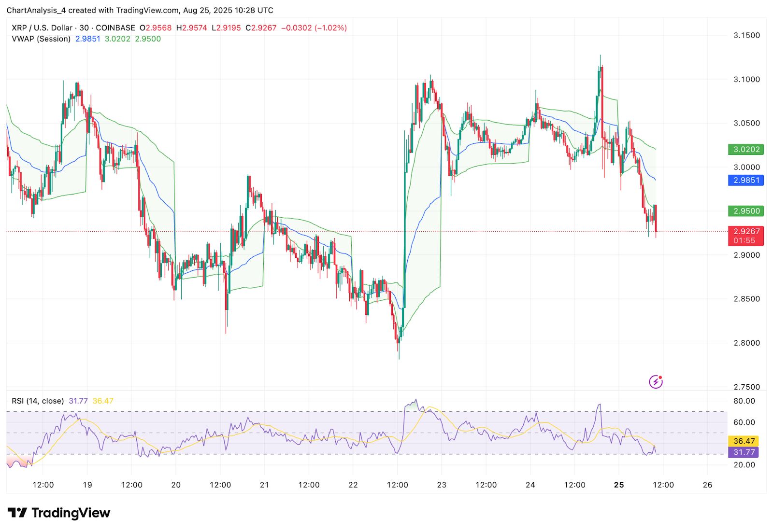Click the 36.47 RSI average value in legend
Image resolution: width=773 pixels, height=532 pixels.
tap(103, 401)
